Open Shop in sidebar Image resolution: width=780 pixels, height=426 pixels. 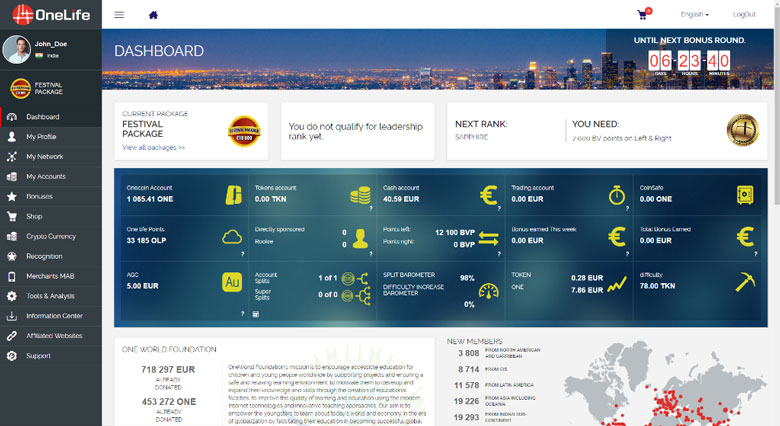coord(51,216)
